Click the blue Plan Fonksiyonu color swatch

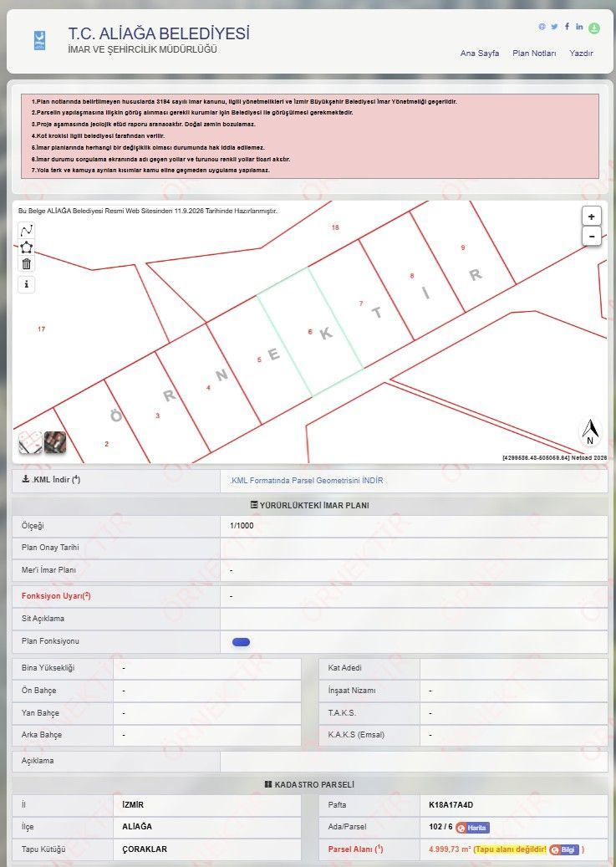[241, 642]
